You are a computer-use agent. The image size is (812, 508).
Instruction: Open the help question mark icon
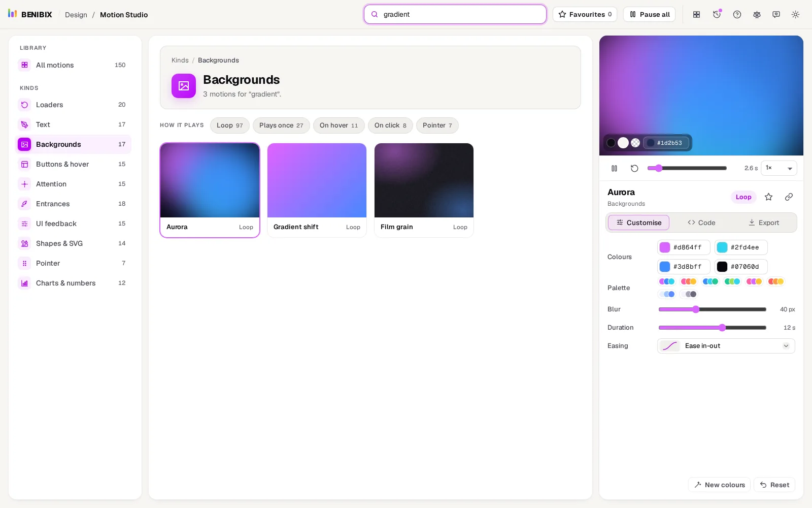click(x=737, y=14)
